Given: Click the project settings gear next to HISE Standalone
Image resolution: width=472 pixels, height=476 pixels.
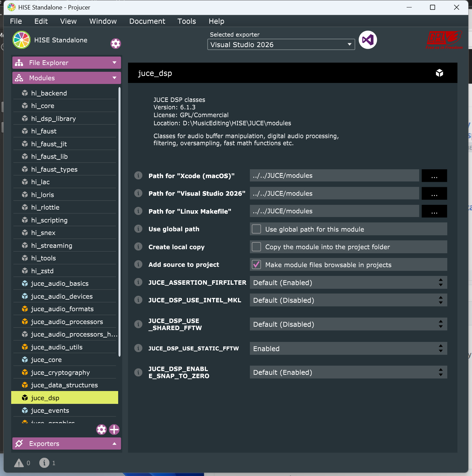Looking at the screenshot, I should click(115, 43).
